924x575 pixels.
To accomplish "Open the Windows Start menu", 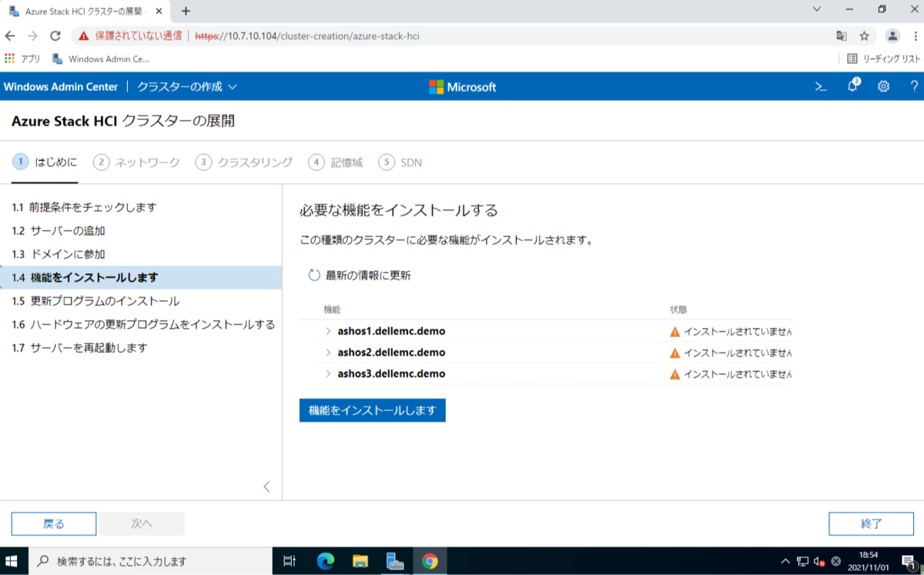I will click(x=13, y=561).
